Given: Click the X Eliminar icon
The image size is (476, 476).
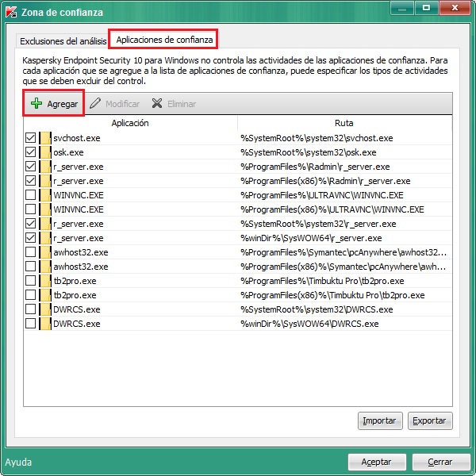Looking at the screenshot, I should coord(157,103).
